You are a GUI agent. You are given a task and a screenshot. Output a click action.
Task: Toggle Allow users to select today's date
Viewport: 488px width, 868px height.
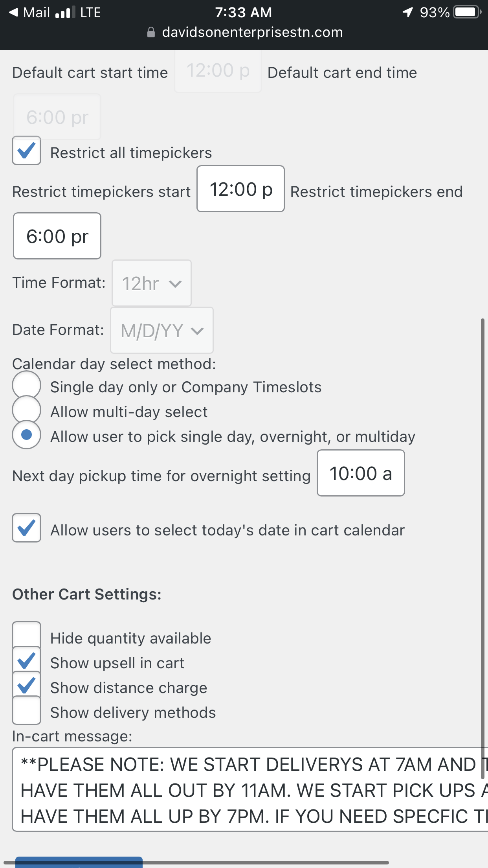(27, 528)
